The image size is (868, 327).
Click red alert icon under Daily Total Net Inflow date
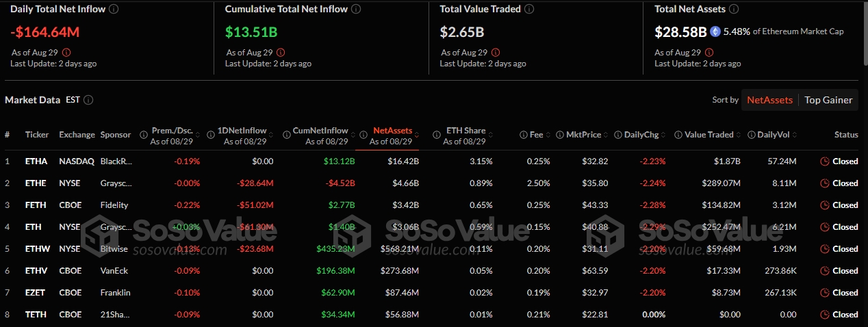click(x=66, y=52)
